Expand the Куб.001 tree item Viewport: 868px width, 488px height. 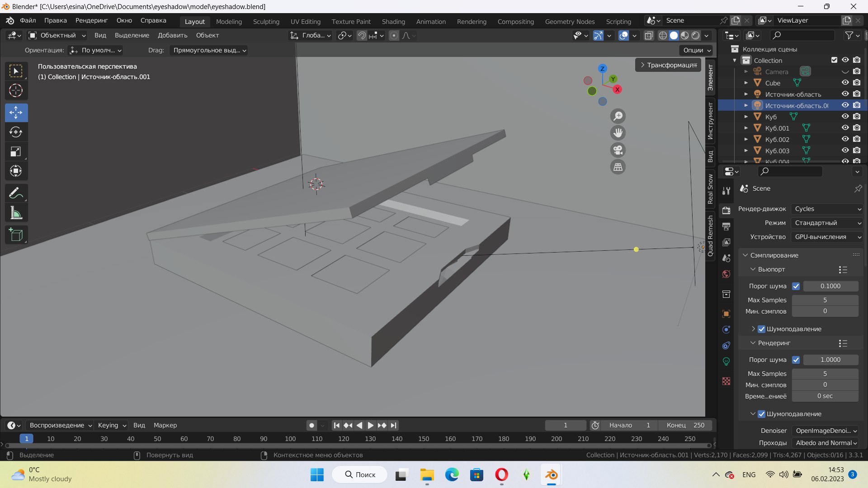coord(746,128)
